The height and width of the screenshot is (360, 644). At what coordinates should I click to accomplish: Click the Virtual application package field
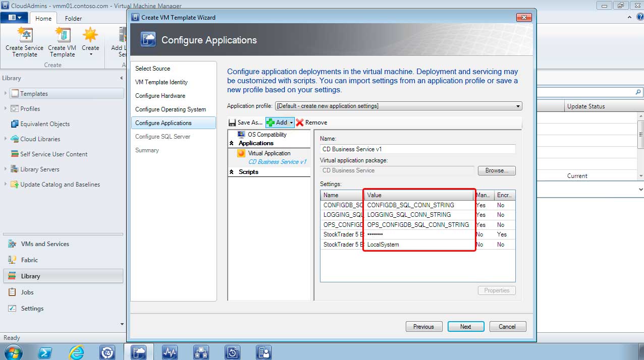tap(397, 170)
